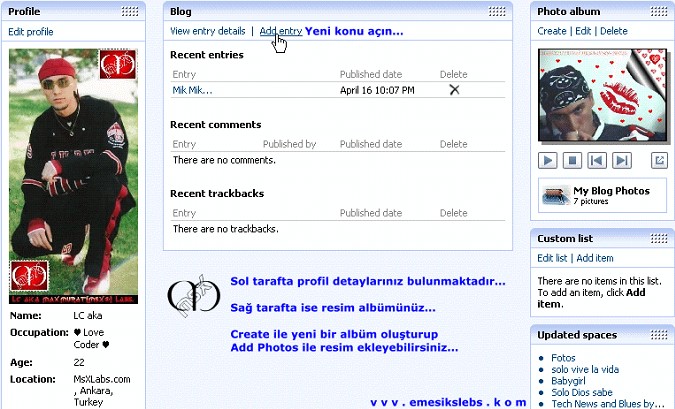675x409 pixels.
Task: Click the My Blog Photos album icon
Action: pyautogui.click(x=554, y=195)
